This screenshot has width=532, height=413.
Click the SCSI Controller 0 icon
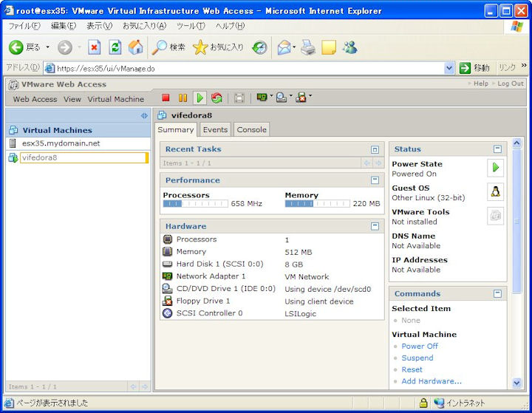point(167,313)
